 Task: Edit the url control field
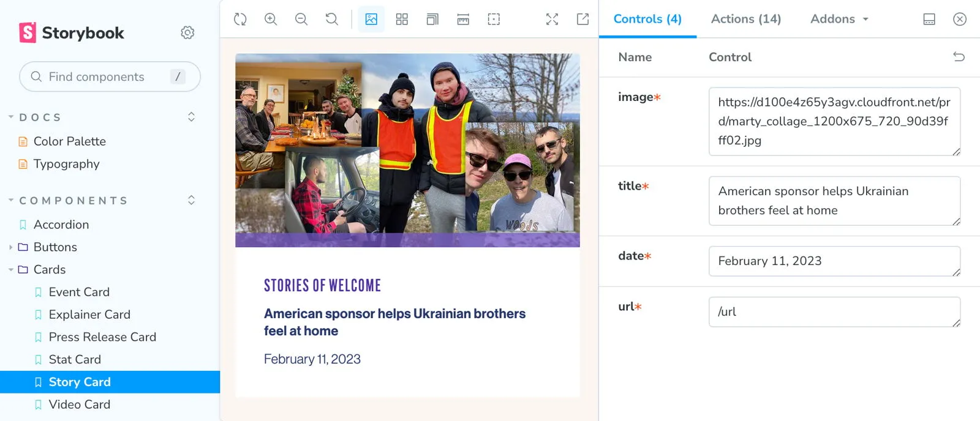pos(834,312)
